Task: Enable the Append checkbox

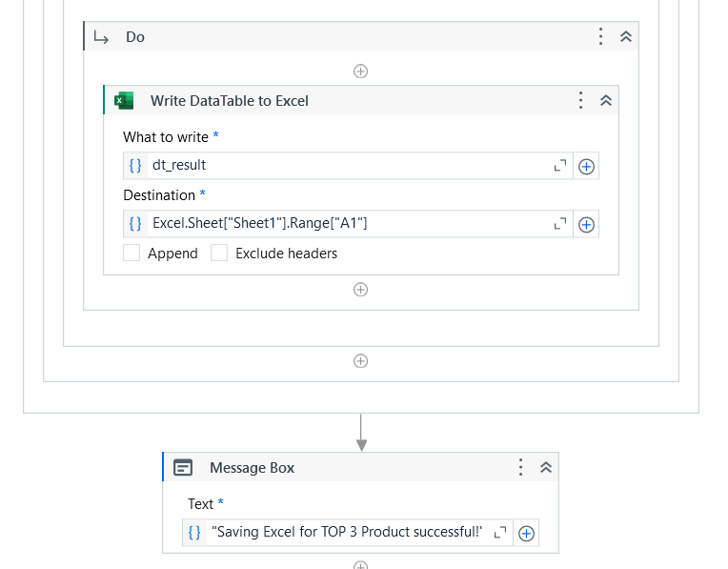Action: click(x=131, y=254)
